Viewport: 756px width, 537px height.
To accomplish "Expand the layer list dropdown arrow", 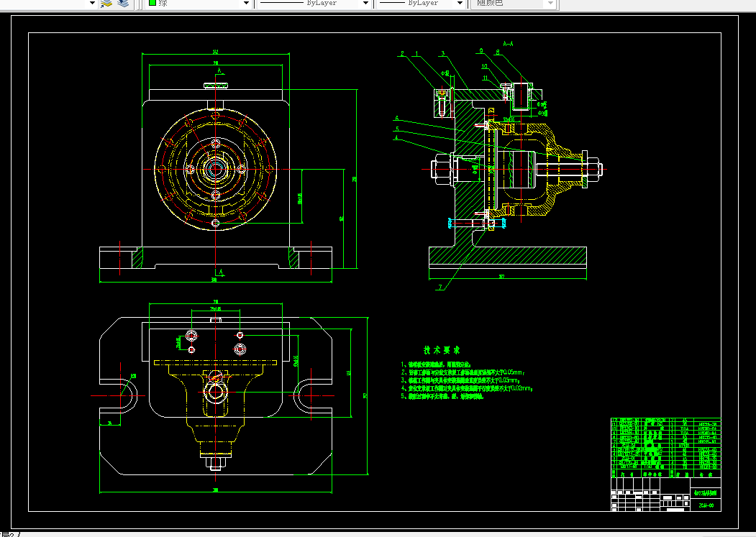I will click(x=93, y=4).
